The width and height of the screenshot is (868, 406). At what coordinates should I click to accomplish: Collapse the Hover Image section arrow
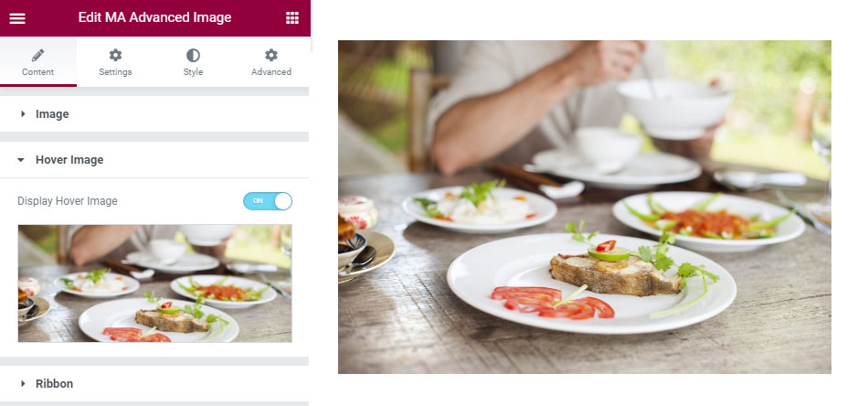(21, 160)
